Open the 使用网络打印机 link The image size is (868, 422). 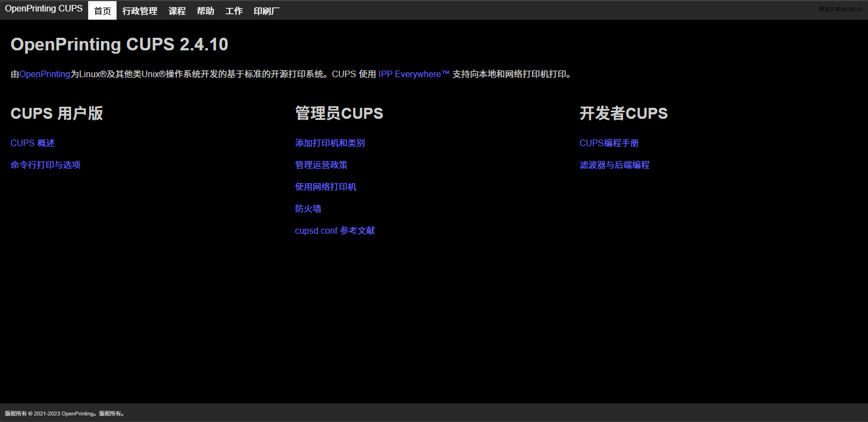(325, 187)
